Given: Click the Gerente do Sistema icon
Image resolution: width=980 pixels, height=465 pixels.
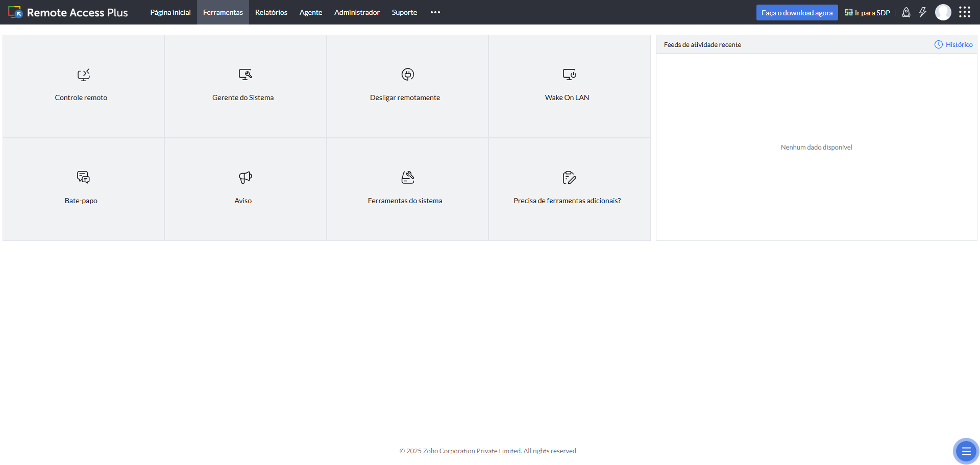Looking at the screenshot, I should coord(245,75).
